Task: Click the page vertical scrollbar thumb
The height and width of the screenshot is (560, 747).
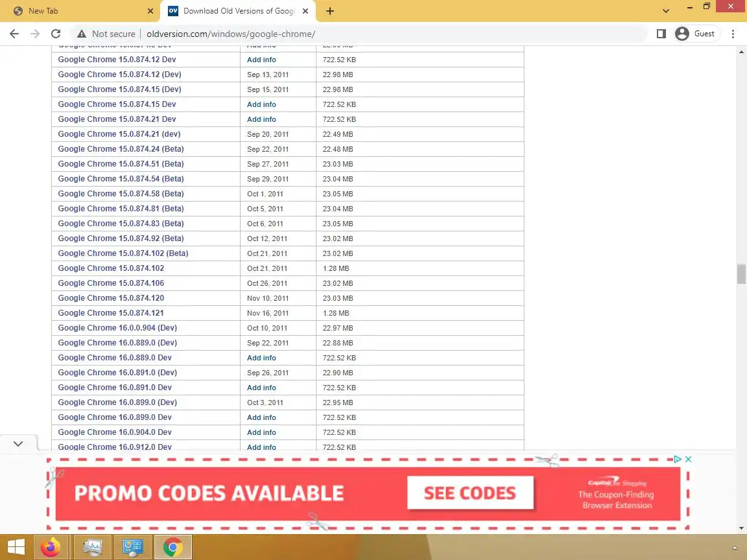Action: (x=741, y=274)
